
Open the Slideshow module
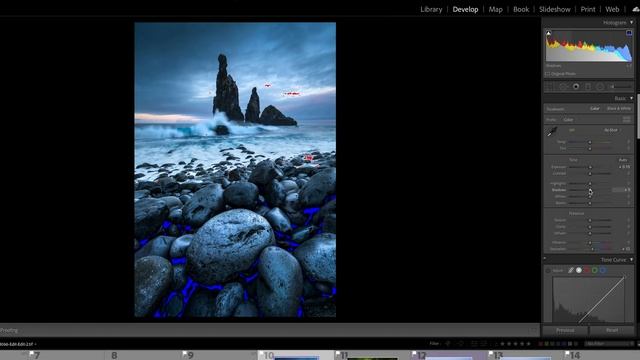[554, 9]
